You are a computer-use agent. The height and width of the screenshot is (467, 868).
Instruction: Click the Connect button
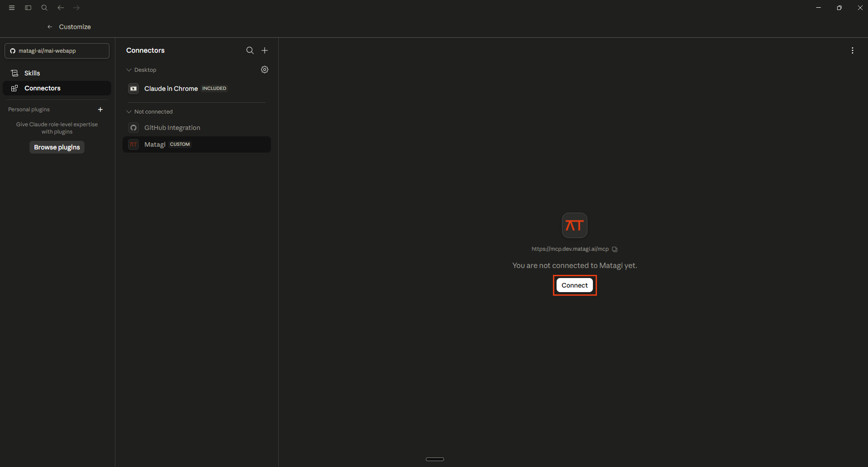point(575,285)
